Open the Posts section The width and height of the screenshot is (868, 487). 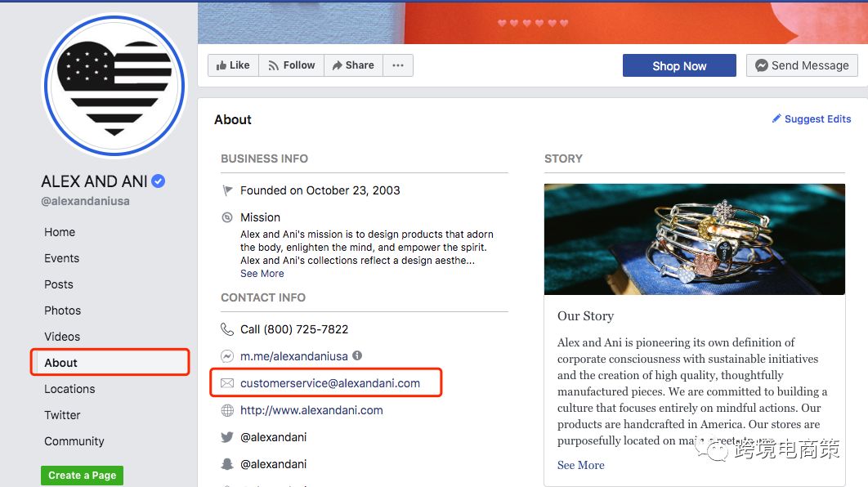click(x=59, y=284)
